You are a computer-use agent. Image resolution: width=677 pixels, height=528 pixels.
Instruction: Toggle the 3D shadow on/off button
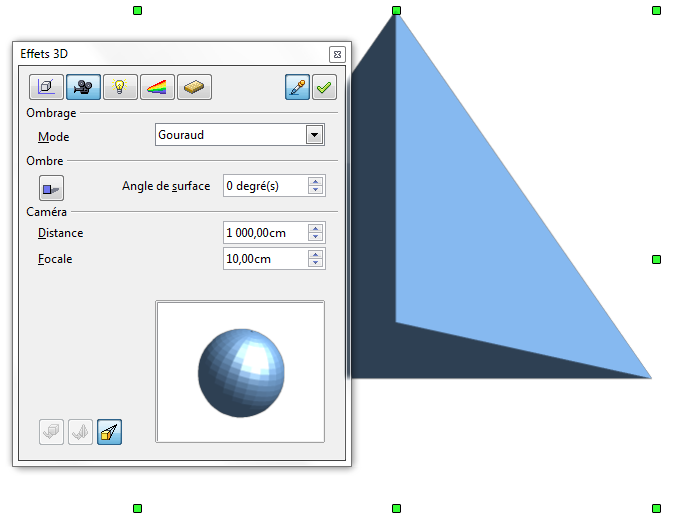pos(51,188)
